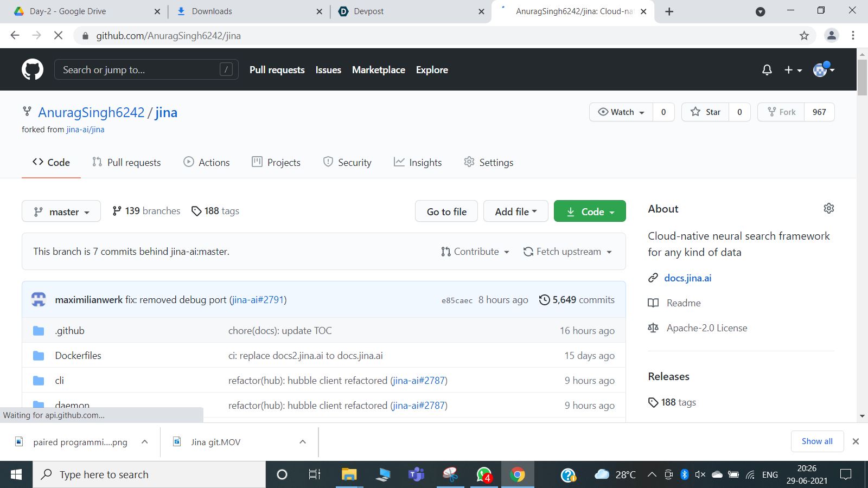Open Chrome's three-dot menu
The height and width of the screenshot is (488, 868).
(853, 36)
